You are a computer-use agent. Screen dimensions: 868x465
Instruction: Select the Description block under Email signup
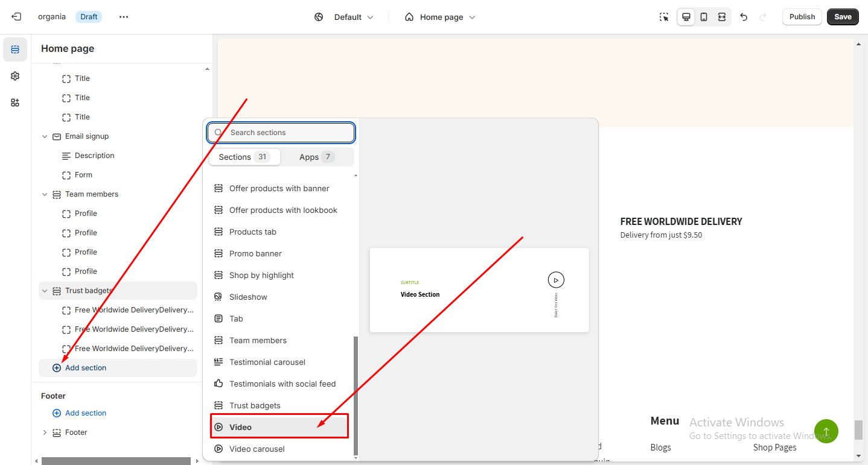pos(94,156)
